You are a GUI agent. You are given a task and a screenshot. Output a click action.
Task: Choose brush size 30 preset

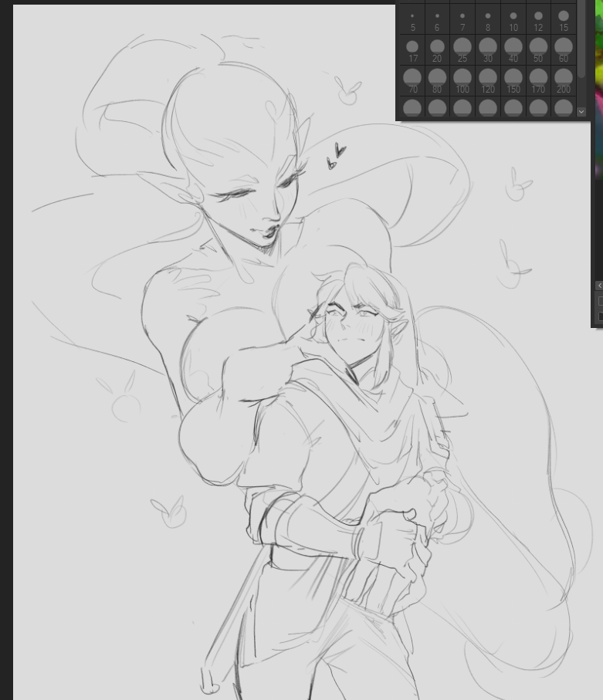[x=488, y=50]
